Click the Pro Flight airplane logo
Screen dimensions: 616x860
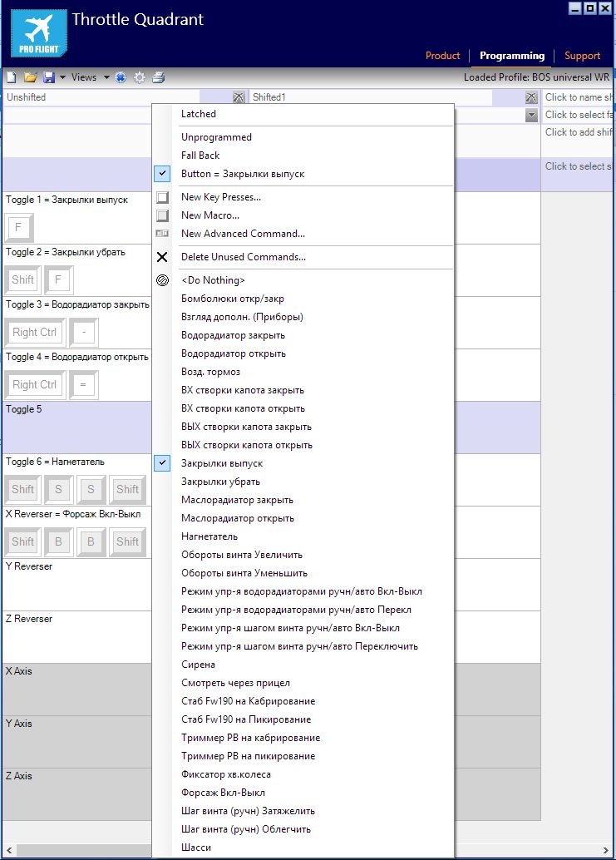38,33
